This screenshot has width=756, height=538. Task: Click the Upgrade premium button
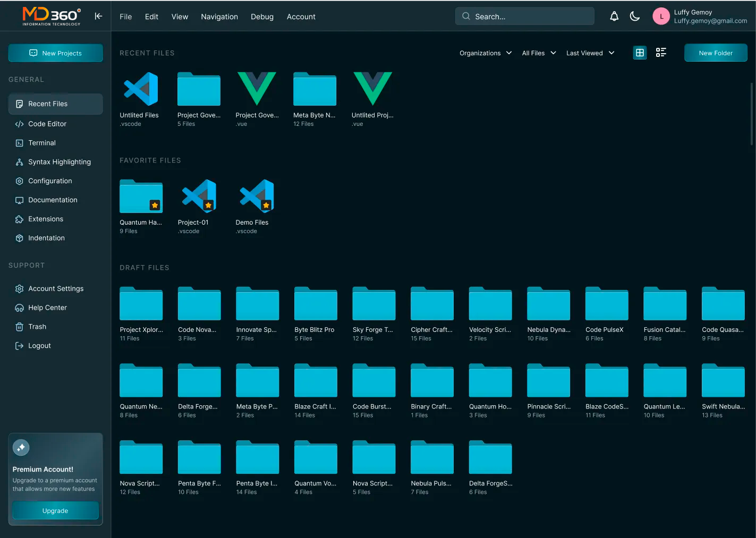pos(55,510)
